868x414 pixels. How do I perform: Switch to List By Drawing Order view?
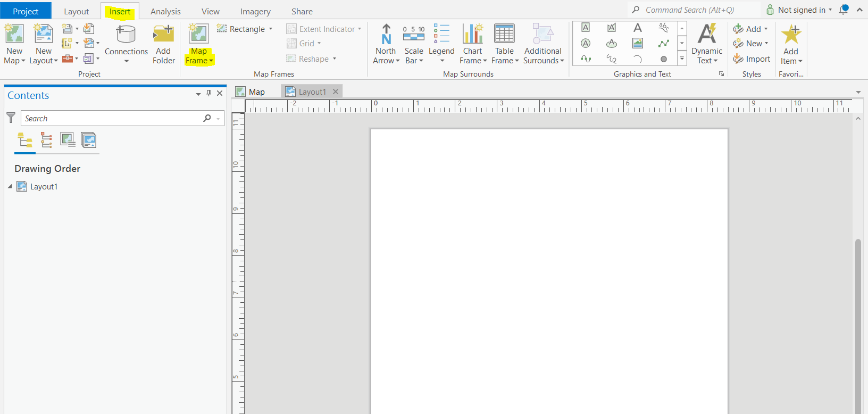tap(25, 140)
